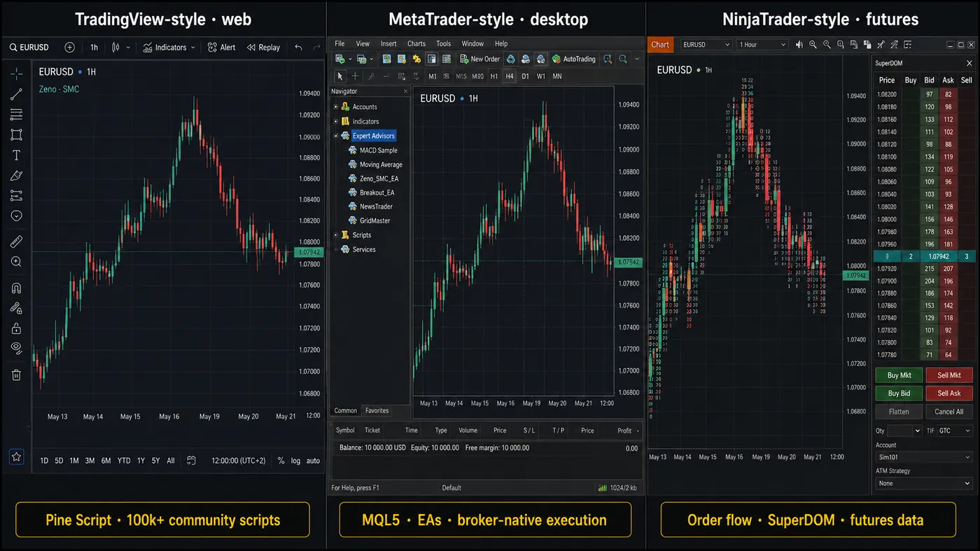This screenshot has height=551, width=980.
Task: Open the go-to-date calendar icon
Action: pyautogui.click(x=192, y=461)
